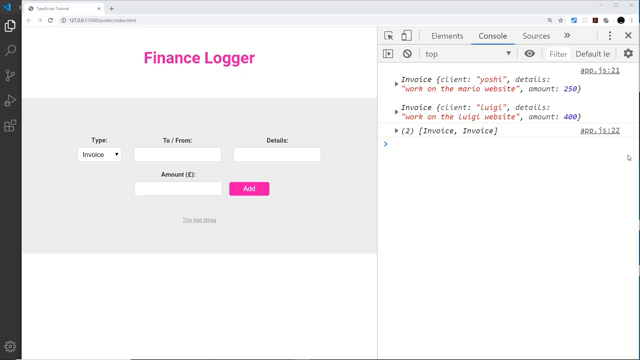Image resolution: width=640 pixels, height=360 pixels.
Task: Click "work on the luigi website" text
Action: pyautogui.click(x=460, y=117)
